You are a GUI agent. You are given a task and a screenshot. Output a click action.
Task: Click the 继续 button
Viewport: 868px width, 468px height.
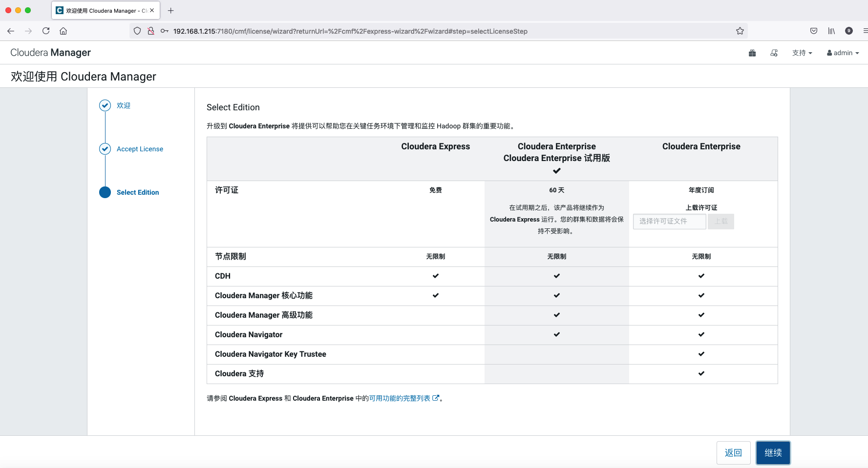pyautogui.click(x=773, y=453)
